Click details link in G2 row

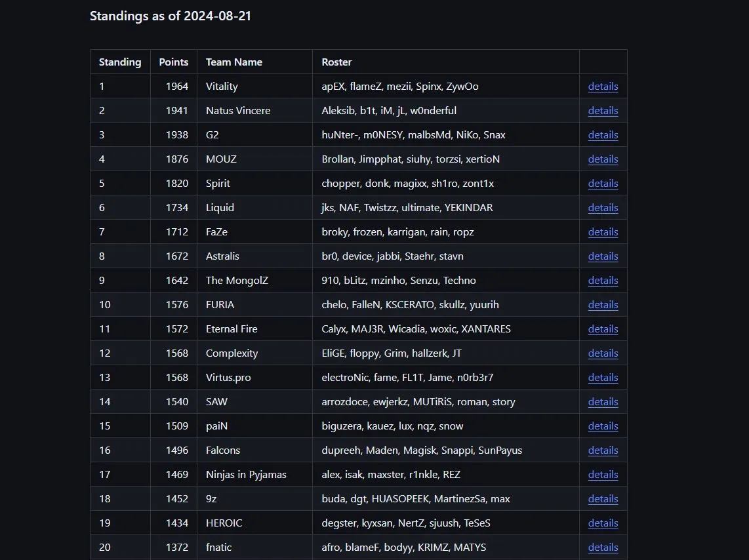pos(603,135)
